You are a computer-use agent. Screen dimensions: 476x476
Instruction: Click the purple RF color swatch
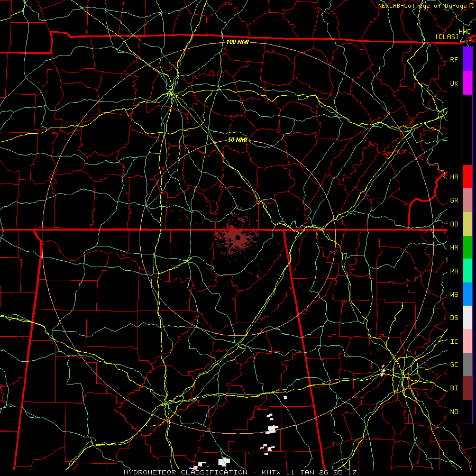(x=467, y=59)
